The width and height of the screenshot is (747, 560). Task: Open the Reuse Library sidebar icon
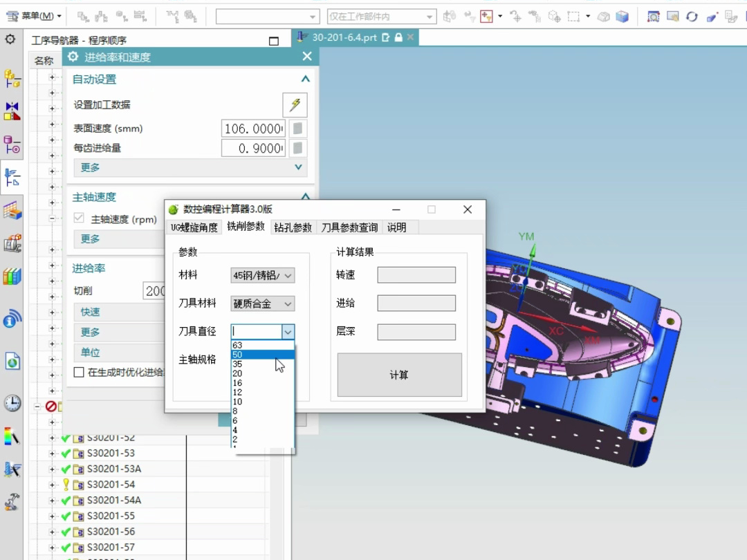(x=12, y=243)
